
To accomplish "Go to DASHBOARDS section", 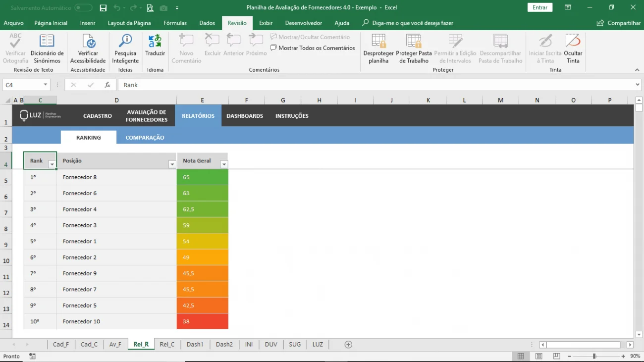I will click(x=245, y=116).
